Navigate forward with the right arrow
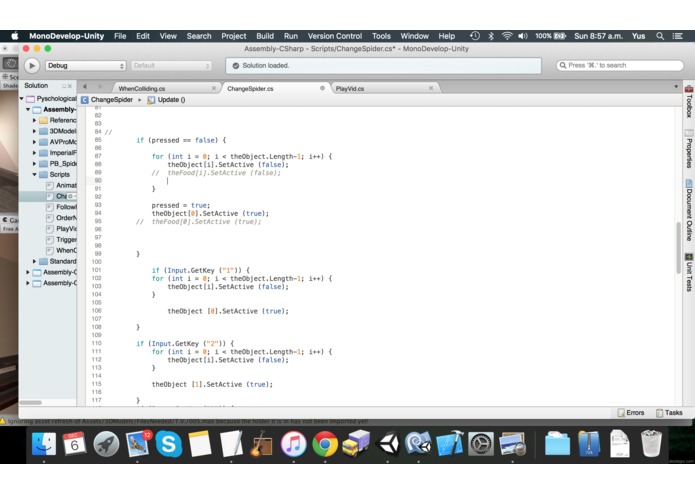The width and height of the screenshot is (695, 494). point(100,86)
